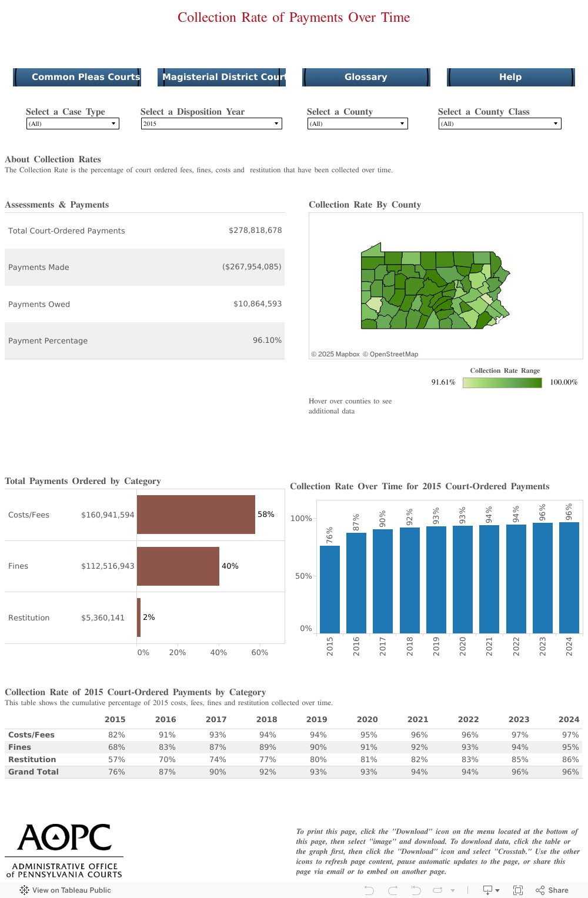588x898 pixels.
Task: Switch to the Magisterial District Courts tab
Action: (x=222, y=77)
